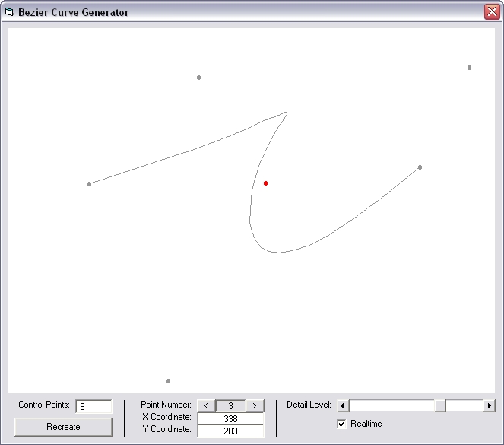Close the Bezier Curve Generator window

click(x=491, y=12)
